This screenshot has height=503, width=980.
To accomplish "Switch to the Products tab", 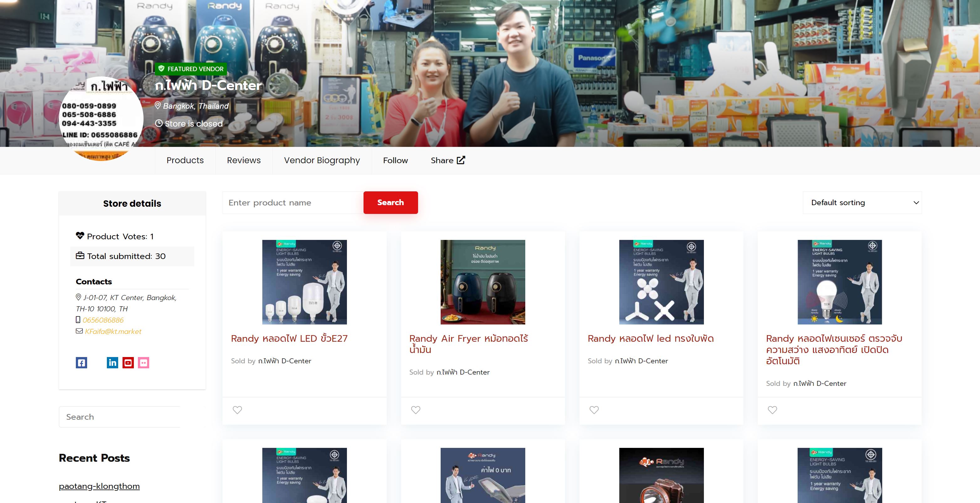I will pos(185,160).
